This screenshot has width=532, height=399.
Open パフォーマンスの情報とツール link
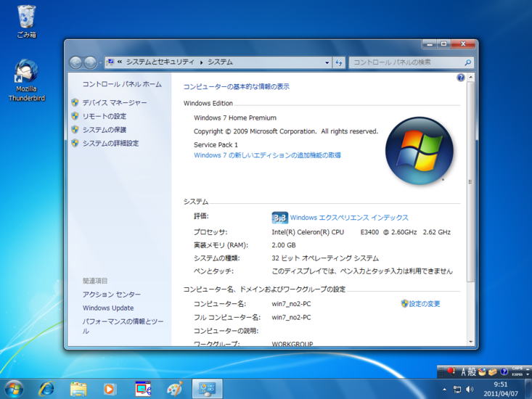pyautogui.click(x=123, y=326)
